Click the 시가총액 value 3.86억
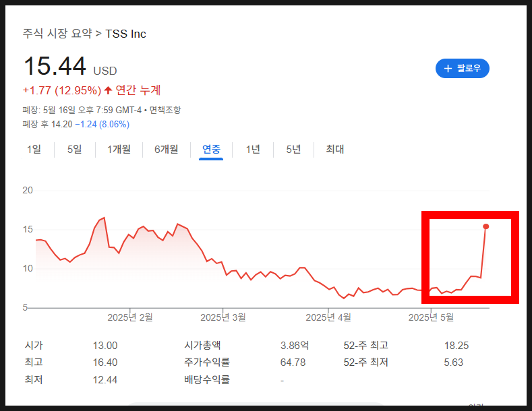Viewport: 532px width, 411px height. point(295,346)
